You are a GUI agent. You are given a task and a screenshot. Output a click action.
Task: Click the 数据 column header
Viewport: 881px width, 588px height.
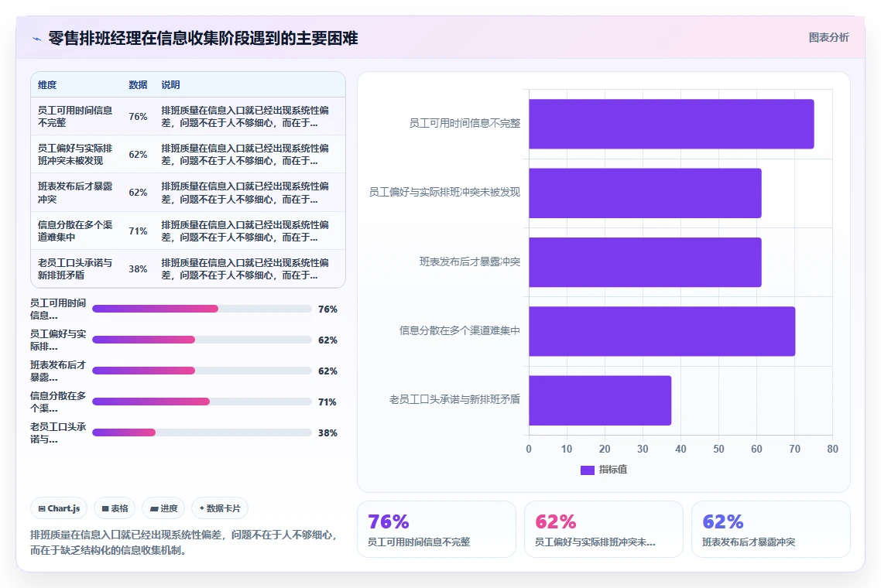[x=138, y=85]
